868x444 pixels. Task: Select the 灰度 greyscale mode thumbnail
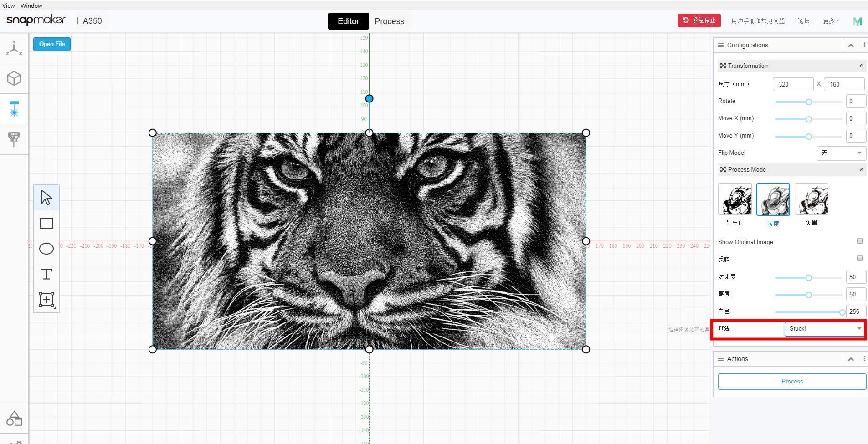pyautogui.click(x=773, y=199)
